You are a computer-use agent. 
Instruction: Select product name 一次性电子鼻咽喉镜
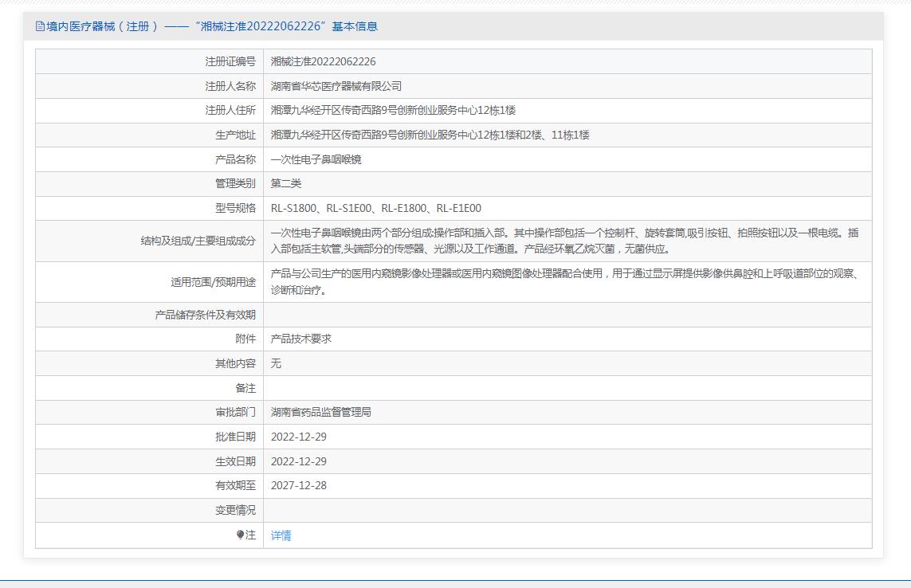[316, 159]
